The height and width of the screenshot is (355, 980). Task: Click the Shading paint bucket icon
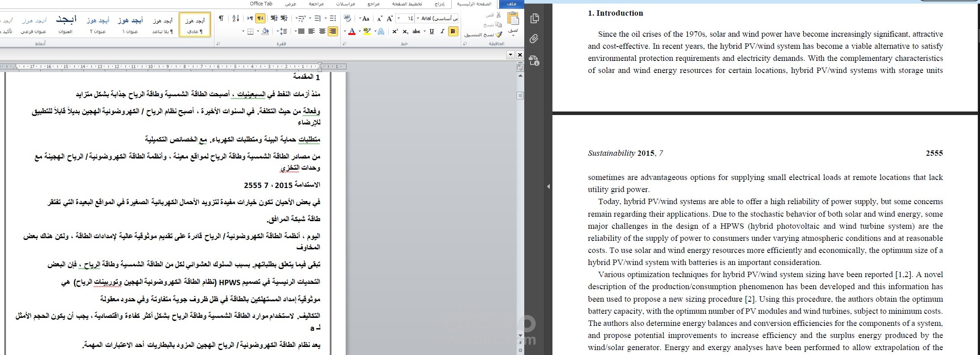(265, 31)
